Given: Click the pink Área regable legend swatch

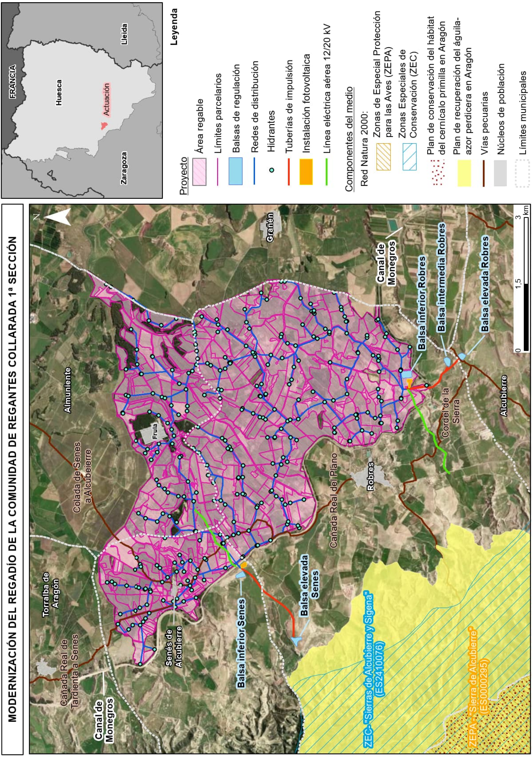Looking at the screenshot, I should (x=199, y=172).
